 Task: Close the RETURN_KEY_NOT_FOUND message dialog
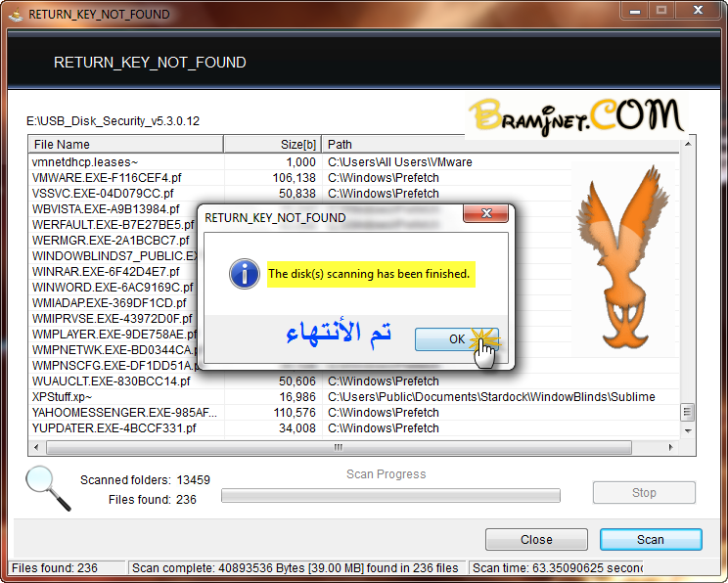pyautogui.click(x=485, y=213)
